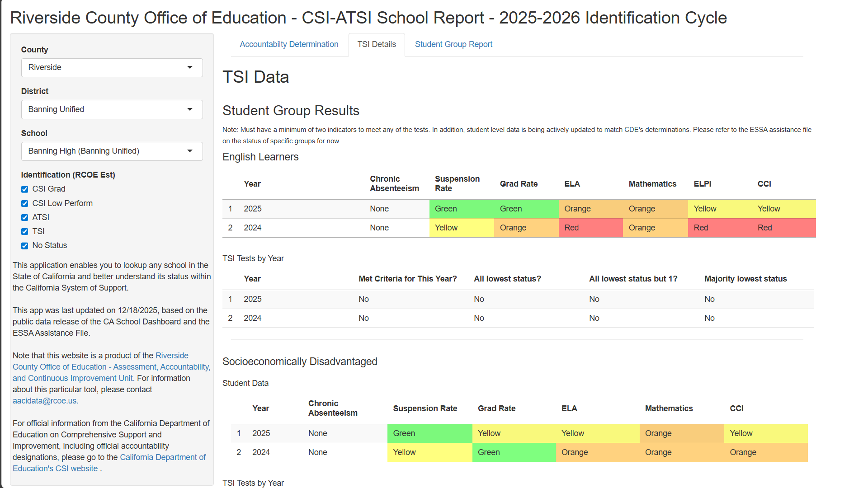Click the yellow CCI cell for English Learners 2025

[x=769, y=209]
